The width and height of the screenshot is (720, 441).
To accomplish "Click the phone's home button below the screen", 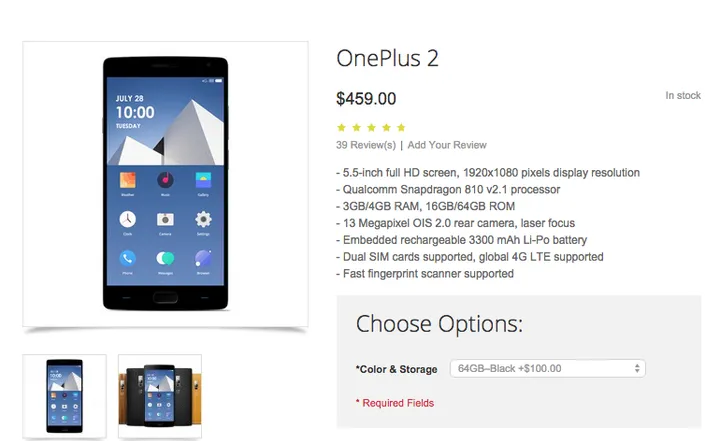I will [x=165, y=297].
